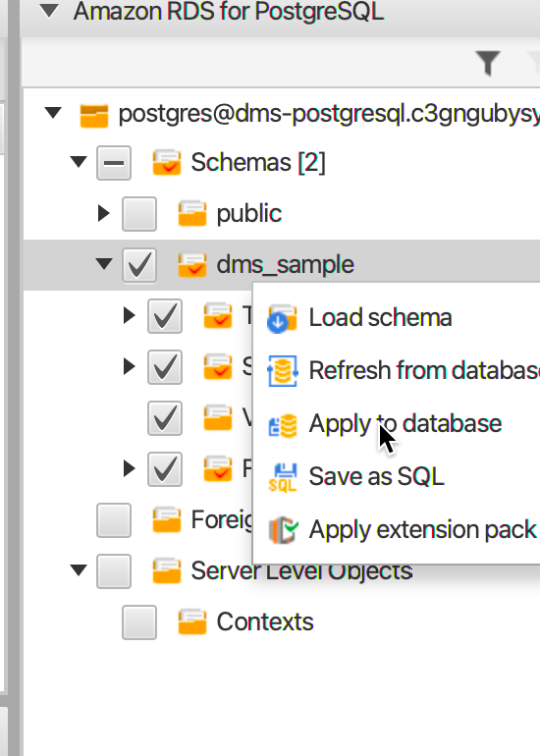Click the Contexts folder icon
Screen dimensions: 540x756
point(192,621)
